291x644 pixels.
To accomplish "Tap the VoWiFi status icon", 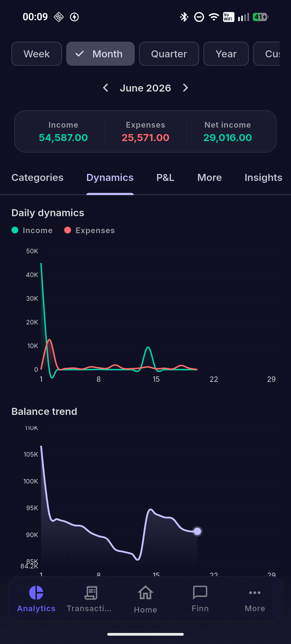I will (x=228, y=17).
